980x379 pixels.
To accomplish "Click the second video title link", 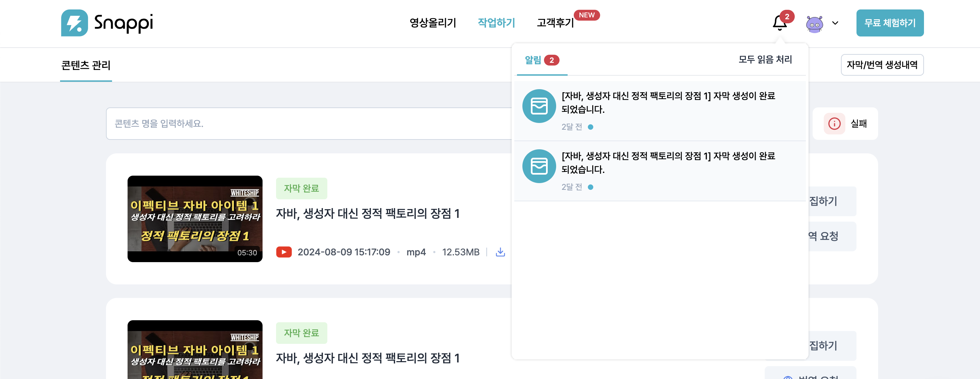I will 367,358.
